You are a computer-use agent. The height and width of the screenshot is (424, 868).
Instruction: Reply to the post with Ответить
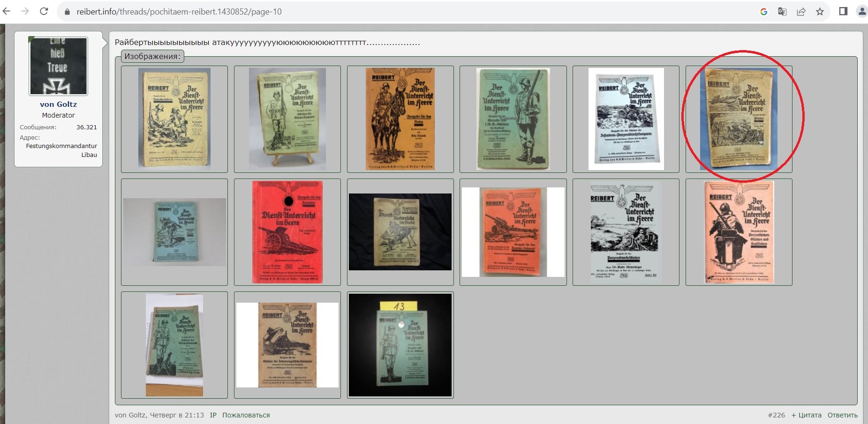pos(842,415)
